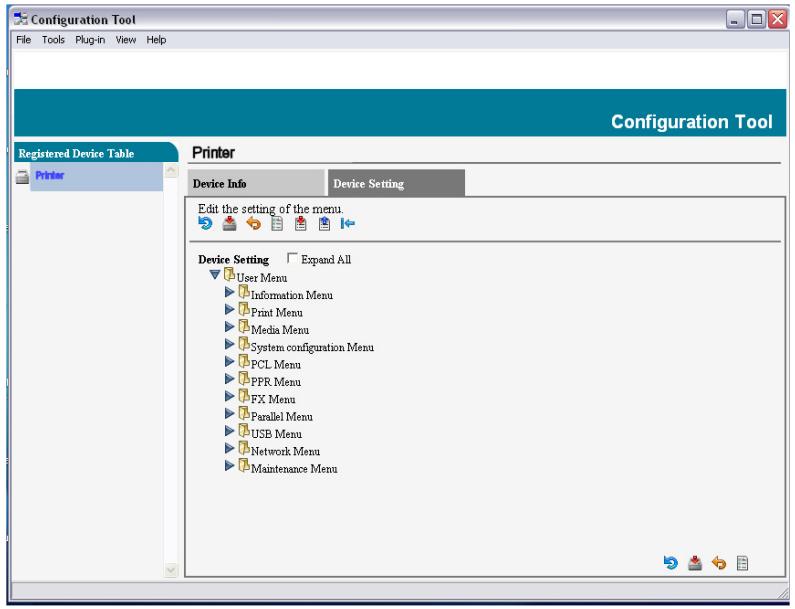Select the System configuration Menu label

pos(311,347)
